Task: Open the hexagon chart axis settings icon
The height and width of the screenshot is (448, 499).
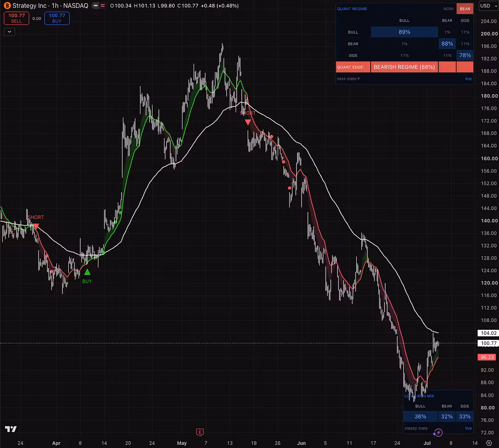Action: (489, 443)
